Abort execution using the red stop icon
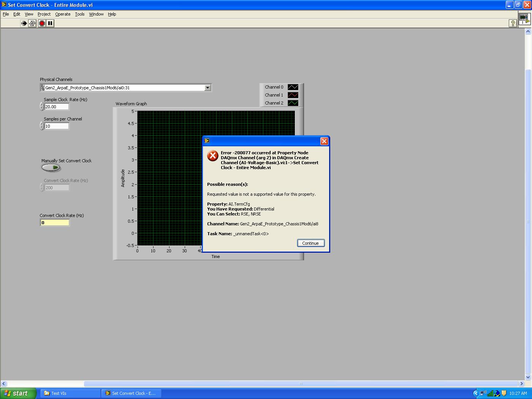 tap(42, 23)
